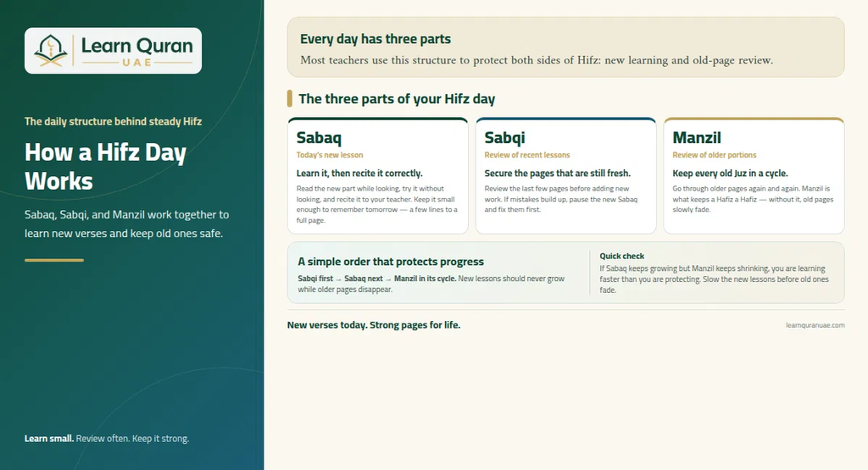Click the 'Read the new part while looking' paragraph
Screen dimensions: 868x470
(377, 204)
